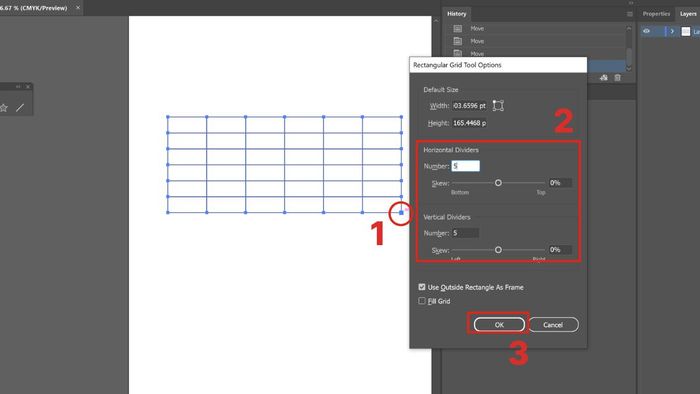This screenshot has height=394, width=700.
Task: Click the Vertical Dividers Skew percentage field
Action: click(560, 249)
